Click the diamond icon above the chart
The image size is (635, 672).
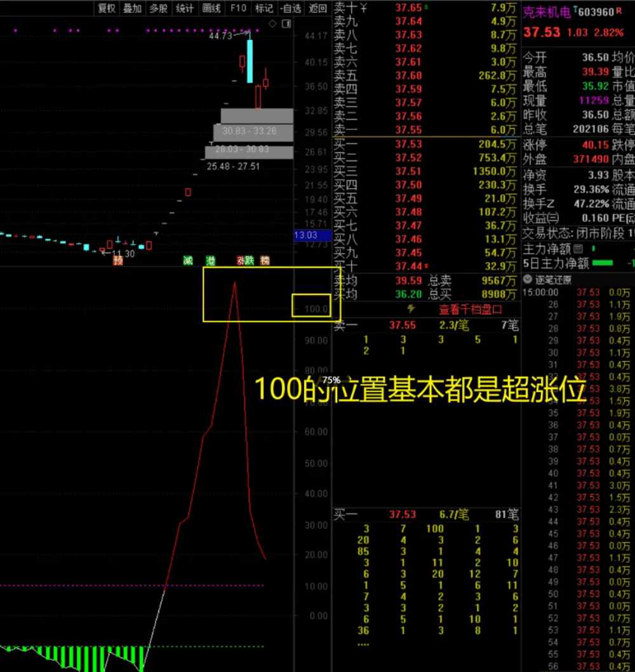point(272,23)
